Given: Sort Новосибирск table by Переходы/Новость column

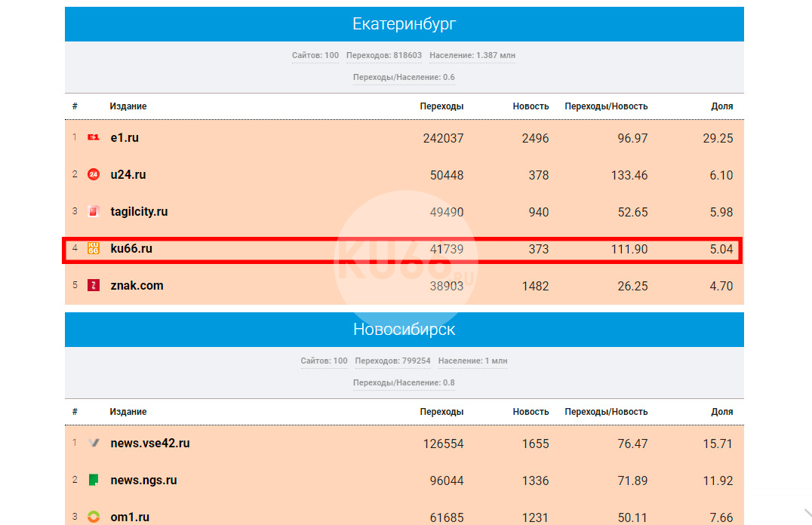Looking at the screenshot, I should point(606,412).
